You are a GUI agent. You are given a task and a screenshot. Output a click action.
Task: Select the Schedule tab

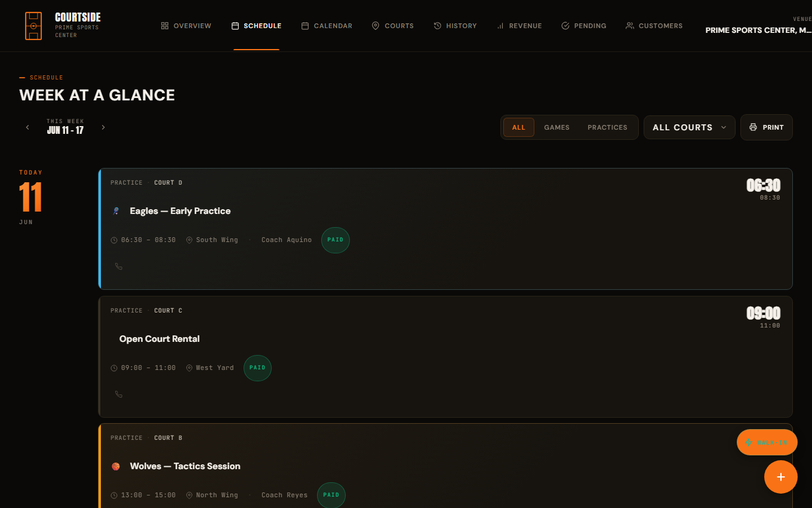[x=257, y=26]
